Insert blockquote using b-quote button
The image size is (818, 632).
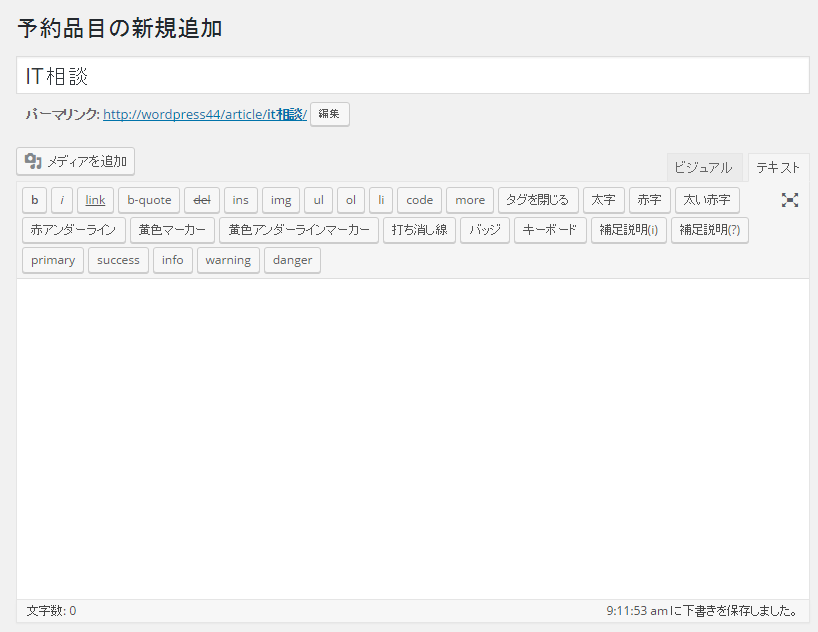point(149,200)
